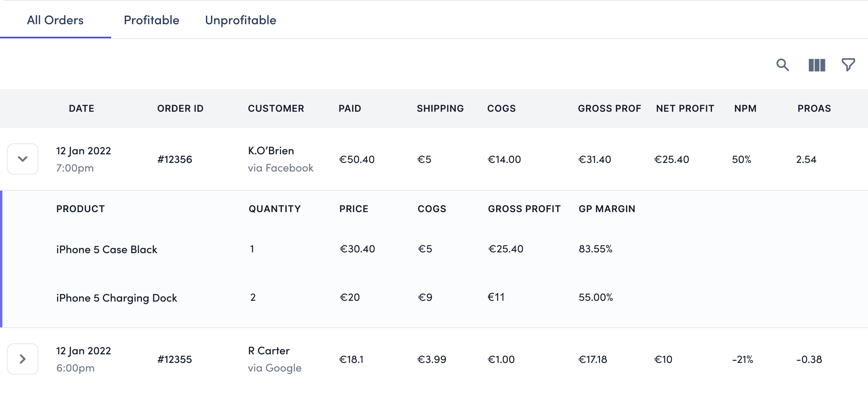Image resolution: width=868 pixels, height=400 pixels.
Task: Expand order #12355 row
Action: [23, 359]
